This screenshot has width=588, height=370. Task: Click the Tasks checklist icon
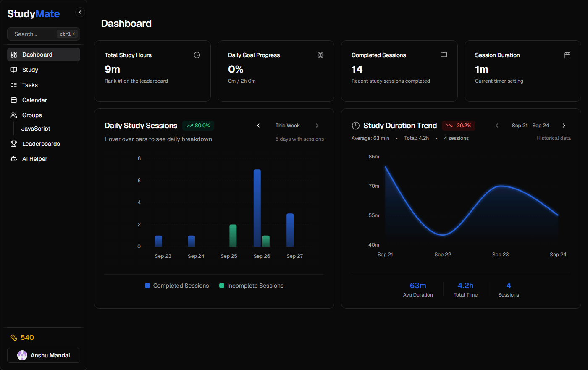pyautogui.click(x=13, y=85)
